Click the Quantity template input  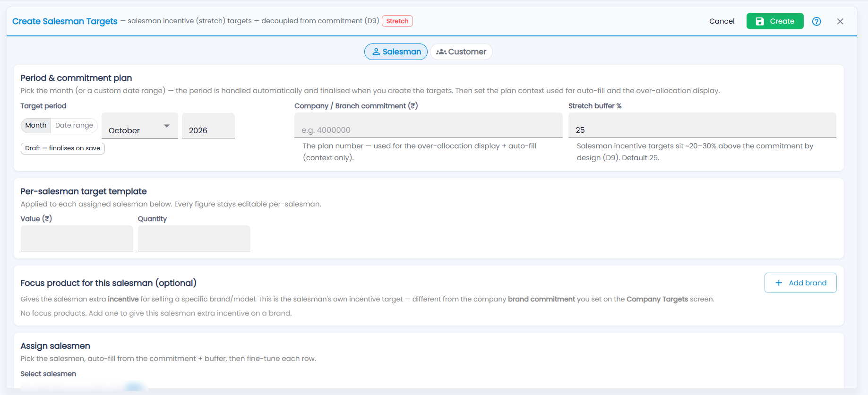(194, 238)
